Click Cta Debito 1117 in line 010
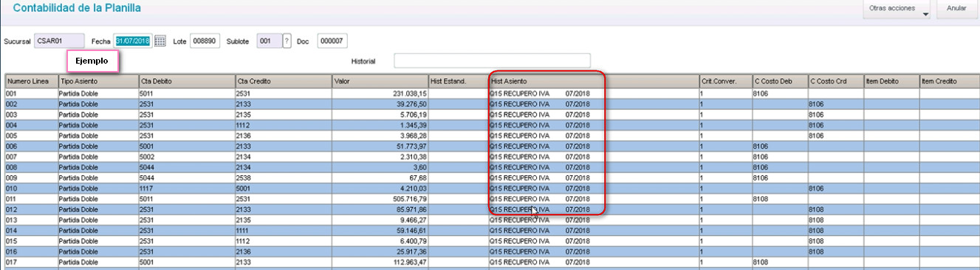The width and height of the screenshot is (980, 270). (x=186, y=189)
